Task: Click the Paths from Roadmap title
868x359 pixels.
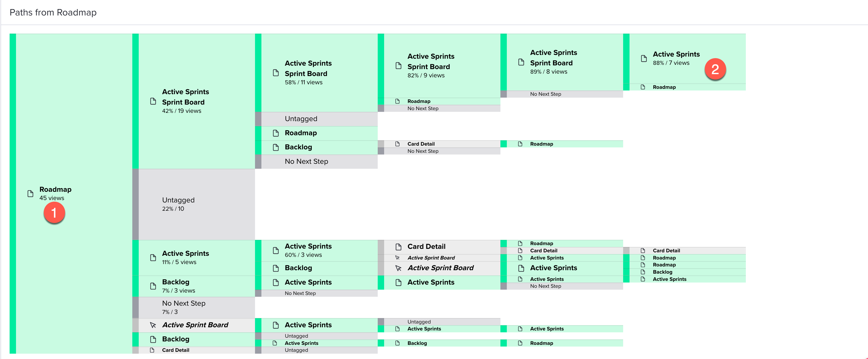Action: 53,13
